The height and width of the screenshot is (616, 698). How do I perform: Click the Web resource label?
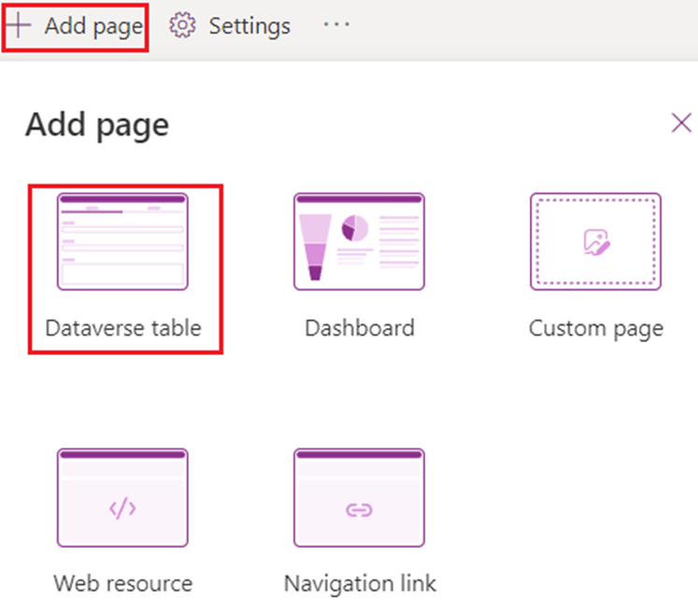[123, 583]
